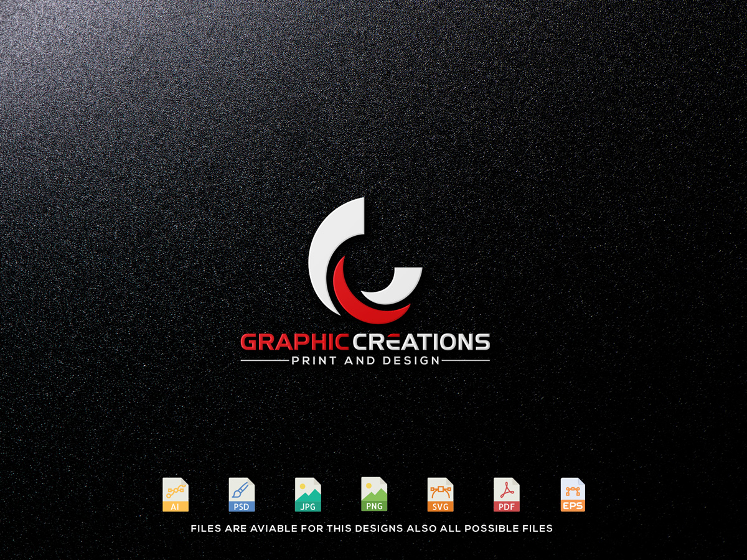
Task: Click the PSD file format icon
Action: (242, 495)
